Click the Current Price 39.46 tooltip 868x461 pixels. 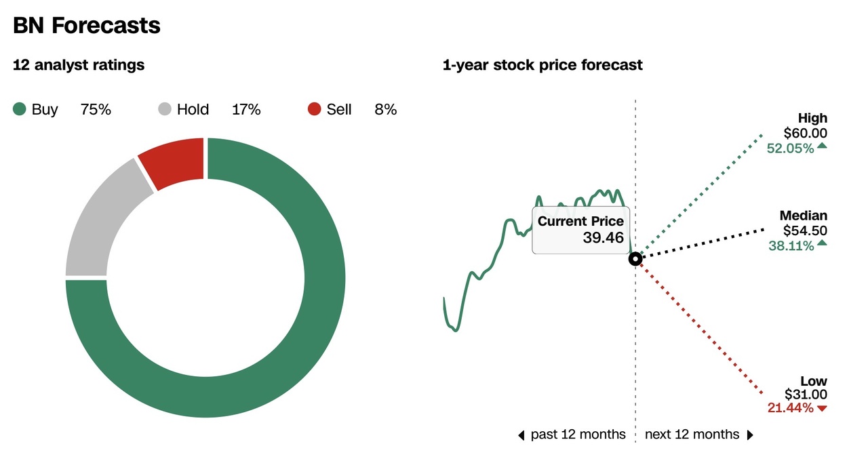(x=580, y=229)
